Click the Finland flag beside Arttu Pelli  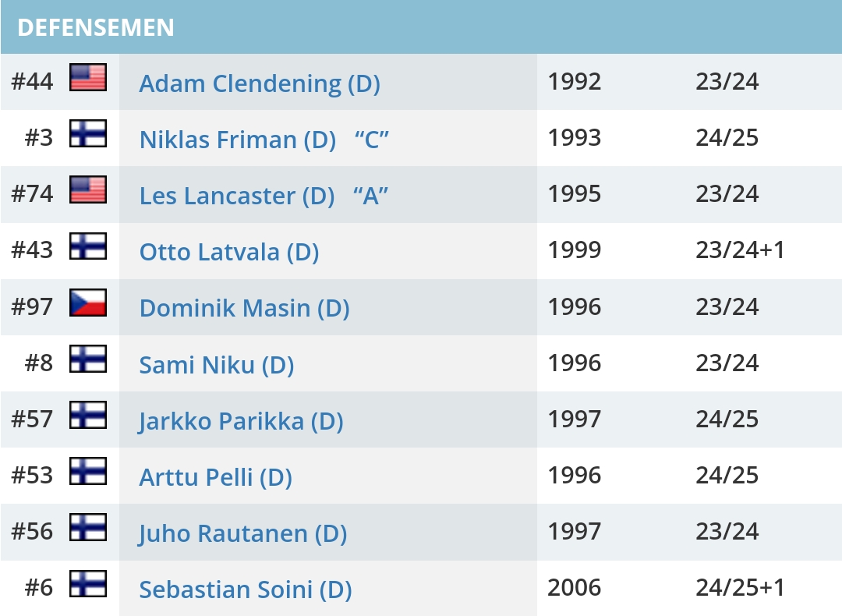click(88, 471)
